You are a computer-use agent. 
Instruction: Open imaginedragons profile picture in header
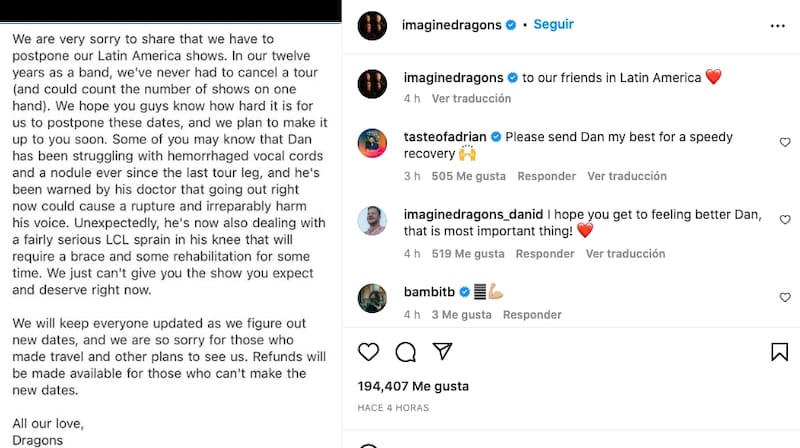point(372,23)
